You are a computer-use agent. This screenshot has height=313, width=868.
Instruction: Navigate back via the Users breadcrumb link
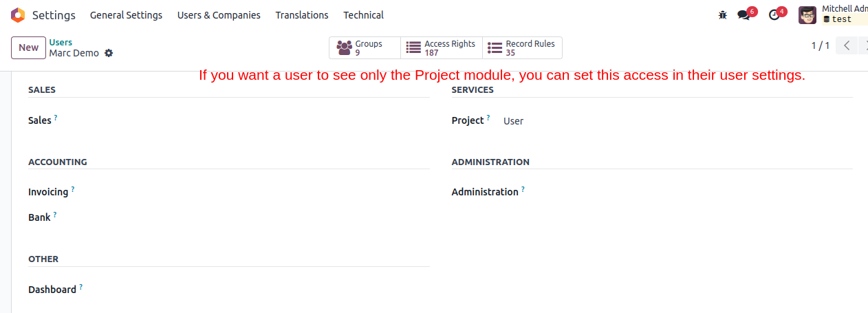point(61,43)
